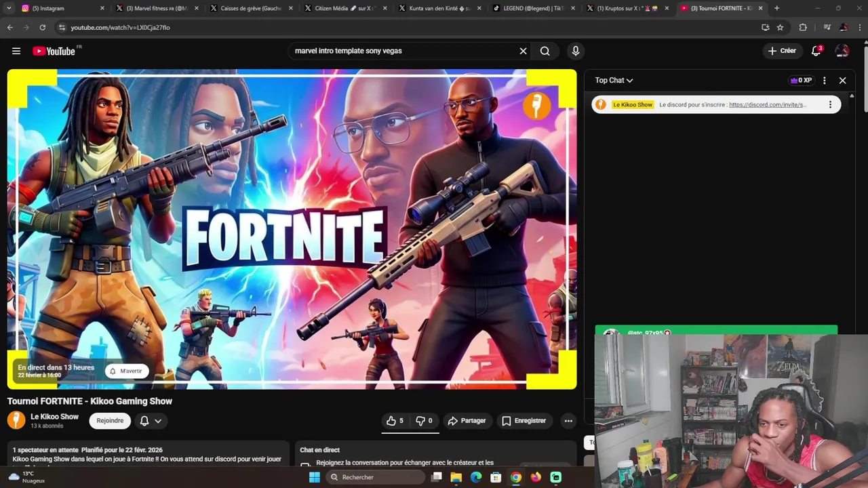The width and height of the screenshot is (868, 488).
Task: Open the account avatar menu
Action: coord(842,51)
